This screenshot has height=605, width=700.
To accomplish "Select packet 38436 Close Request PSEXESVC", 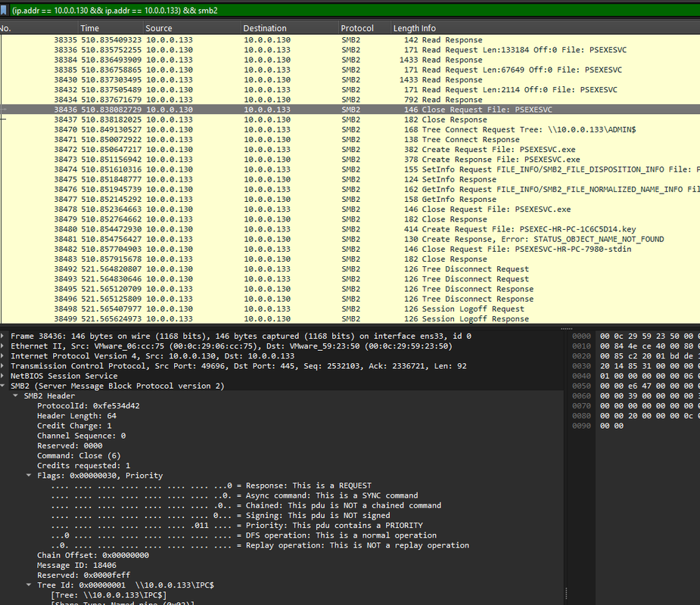I will [350, 110].
